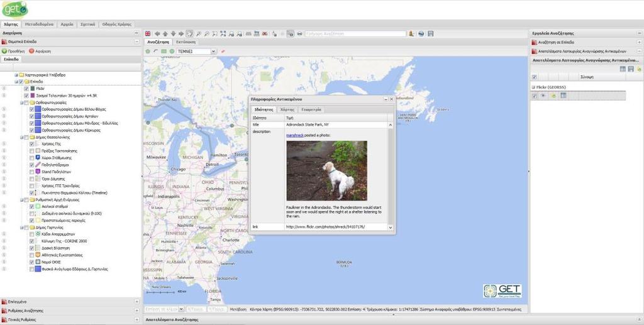Collapse the Ρυθμιστική Αρχή Ενέργειας folder
The image size is (644, 325).
pos(22,199)
